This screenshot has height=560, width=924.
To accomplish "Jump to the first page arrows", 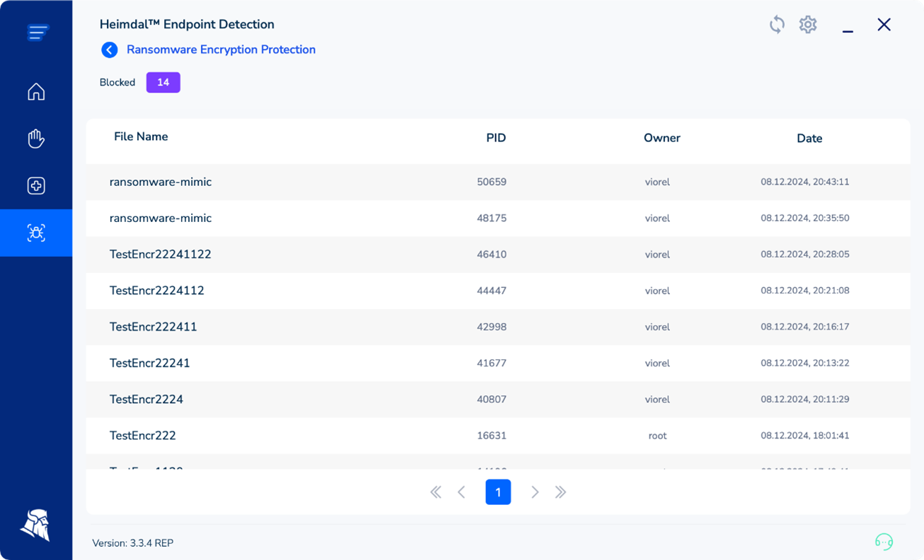I will click(436, 492).
